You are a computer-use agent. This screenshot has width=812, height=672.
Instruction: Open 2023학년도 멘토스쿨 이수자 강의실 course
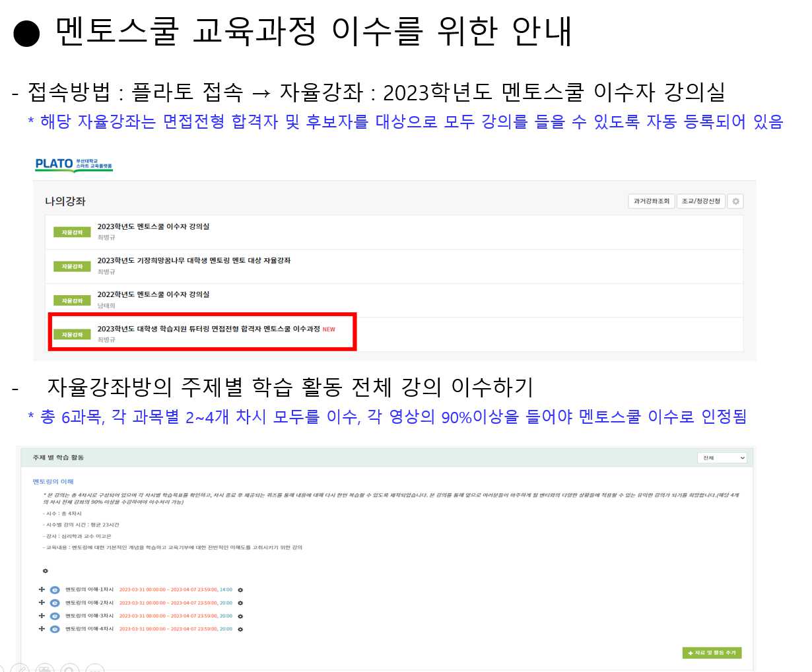153,226
